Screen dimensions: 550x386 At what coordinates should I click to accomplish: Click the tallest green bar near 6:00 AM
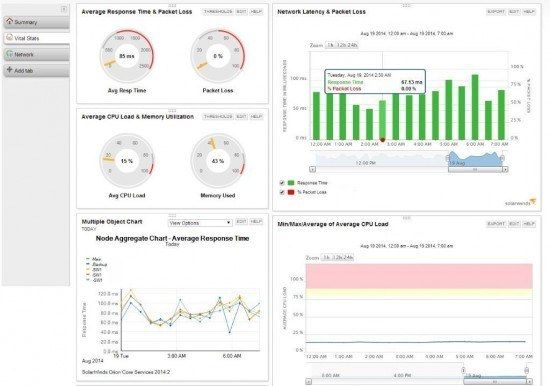(475, 107)
